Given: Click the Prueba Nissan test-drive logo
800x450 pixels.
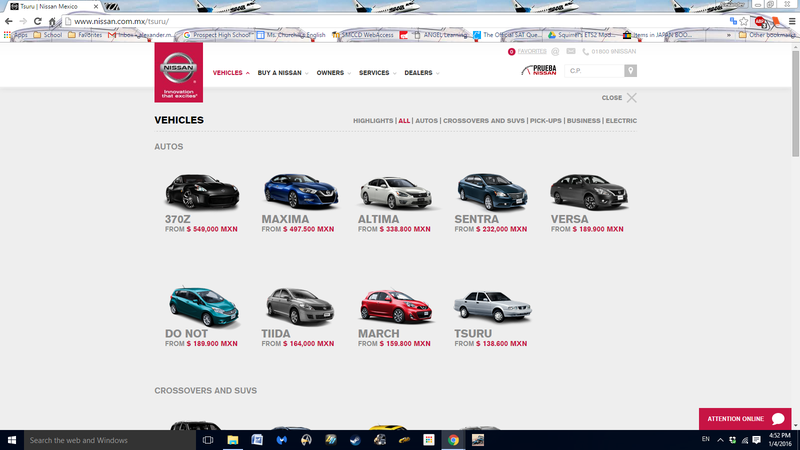Looking at the screenshot, I should 539,70.
